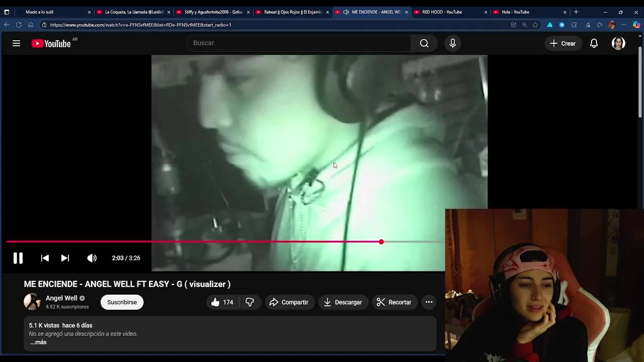Subscribe with the Suscribirse button
This screenshot has height=362, width=644.
(x=122, y=302)
